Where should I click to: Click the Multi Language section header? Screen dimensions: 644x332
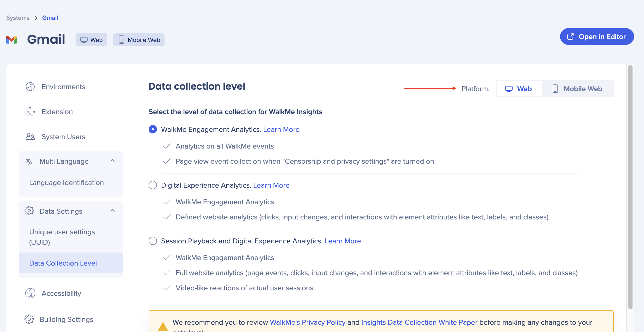(71, 161)
